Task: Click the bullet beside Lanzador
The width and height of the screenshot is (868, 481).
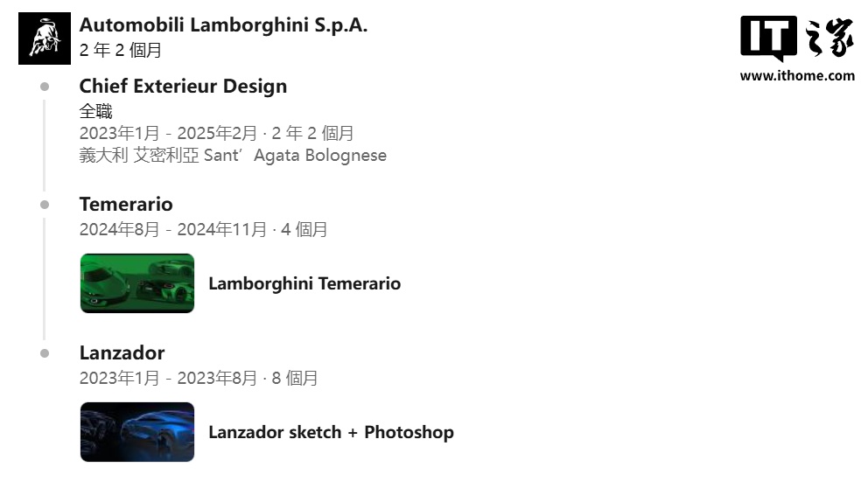Action: [44, 353]
